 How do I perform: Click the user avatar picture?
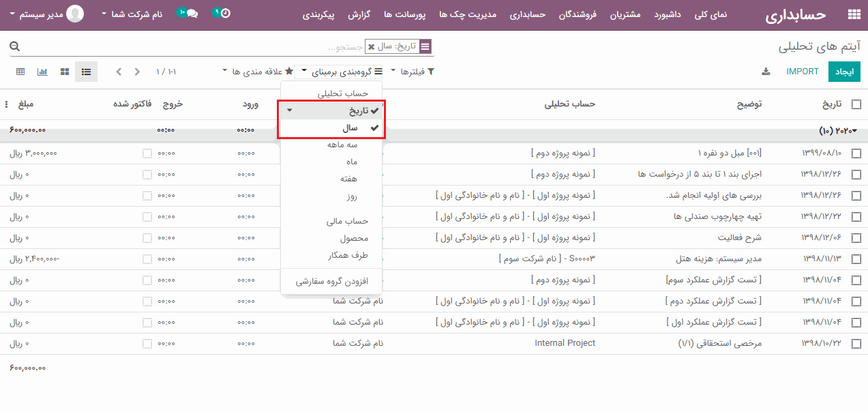(76, 14)
